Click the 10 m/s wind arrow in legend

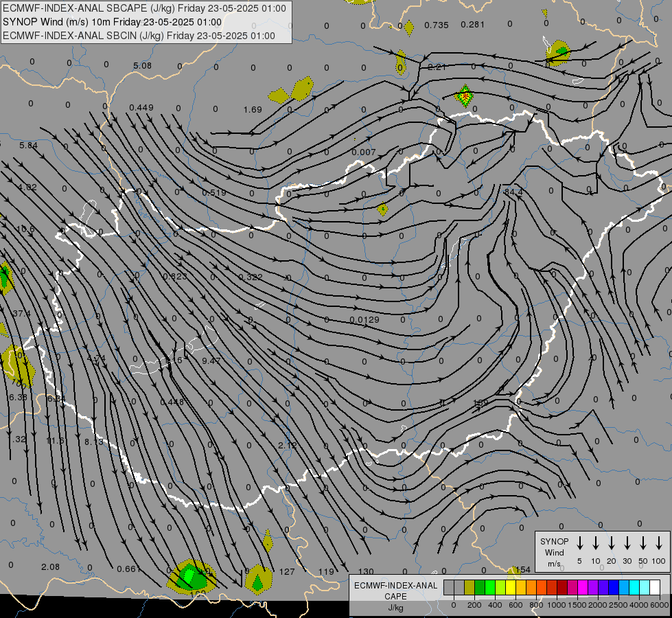[x=595, y=543]
